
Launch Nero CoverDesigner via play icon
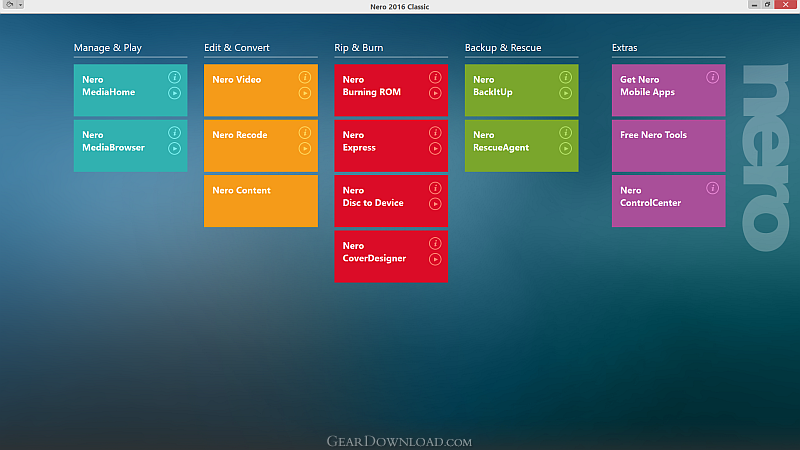pos(435,259)
